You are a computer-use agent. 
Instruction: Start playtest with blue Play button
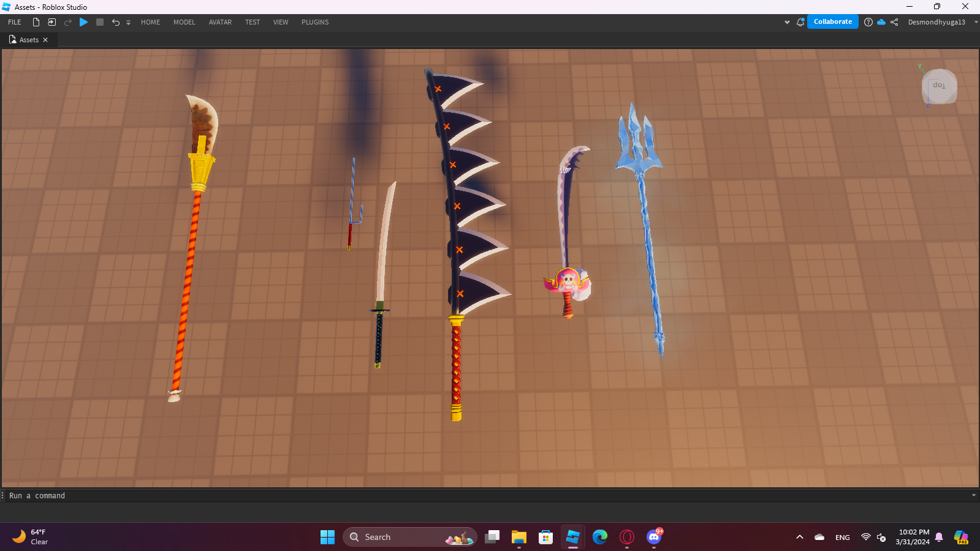84,22
